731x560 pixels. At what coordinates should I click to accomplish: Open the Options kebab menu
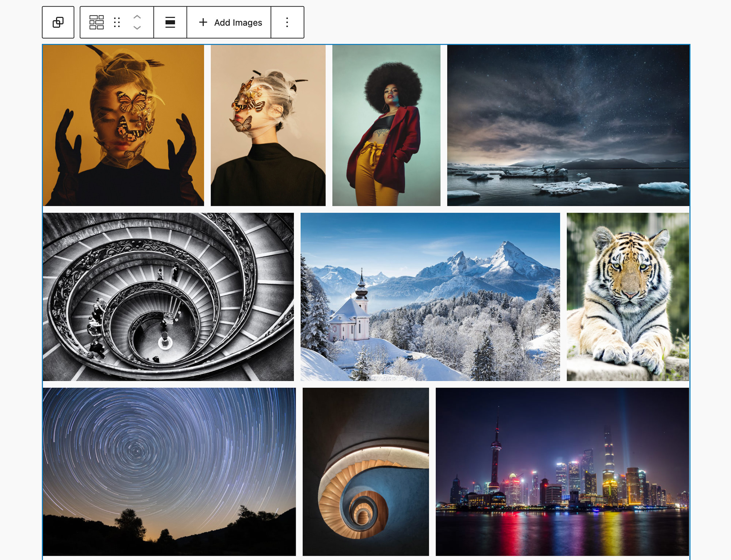pyautogui.click(x=287, y=22)
